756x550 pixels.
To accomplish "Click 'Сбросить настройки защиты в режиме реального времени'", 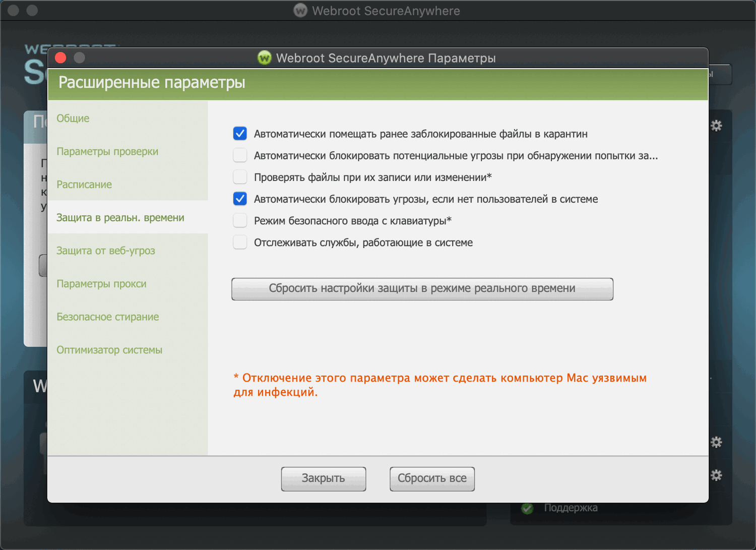I will 422,289.
